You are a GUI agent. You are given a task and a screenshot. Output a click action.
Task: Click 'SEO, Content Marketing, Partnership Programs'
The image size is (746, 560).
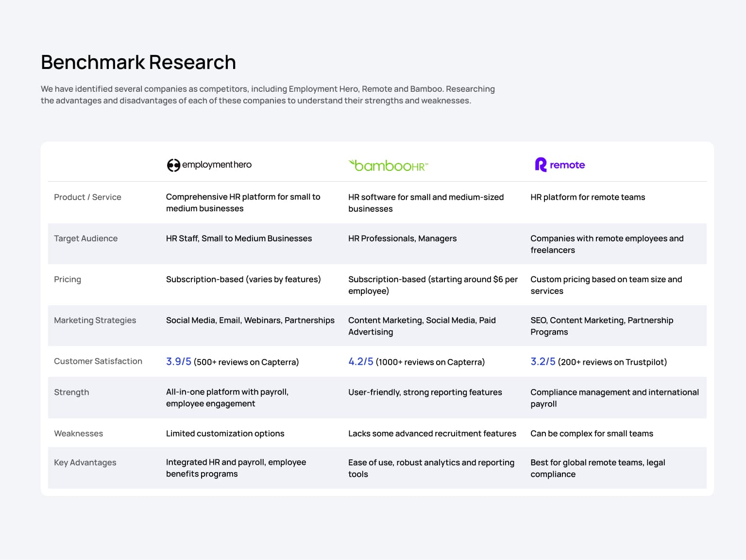pos(602,326)
